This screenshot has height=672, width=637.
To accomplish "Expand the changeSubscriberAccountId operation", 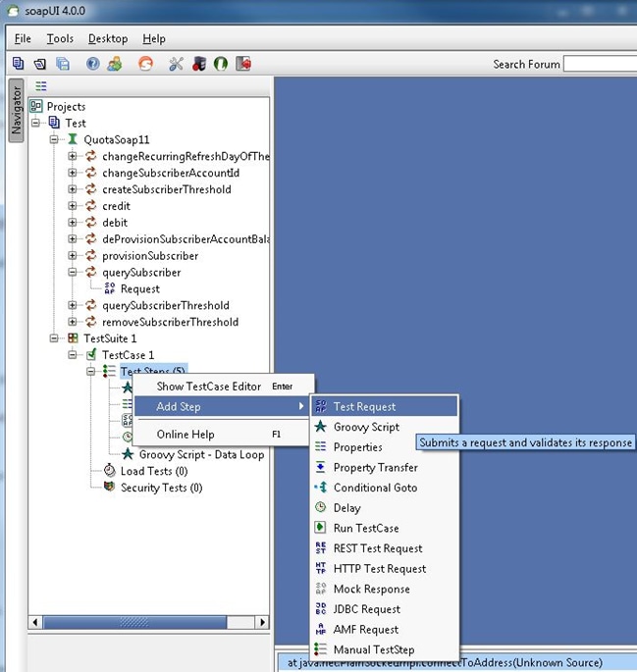I will pyautogui.click(x=73, y=173).
